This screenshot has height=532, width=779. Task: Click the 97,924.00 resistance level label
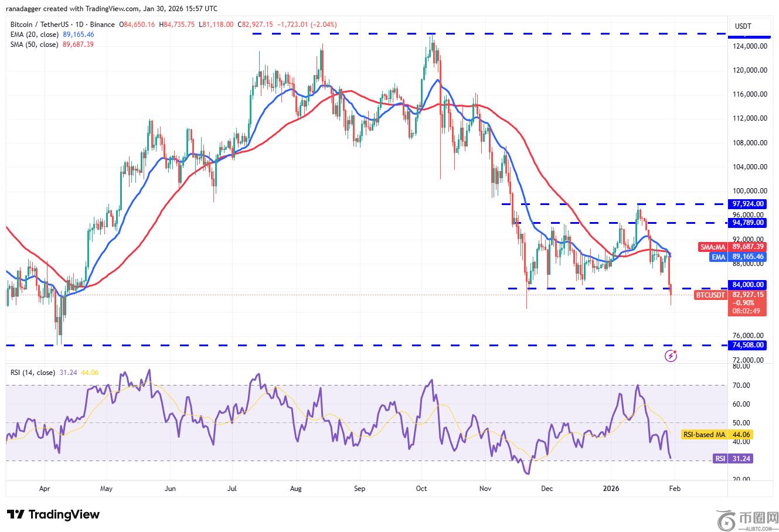point(748,204)
